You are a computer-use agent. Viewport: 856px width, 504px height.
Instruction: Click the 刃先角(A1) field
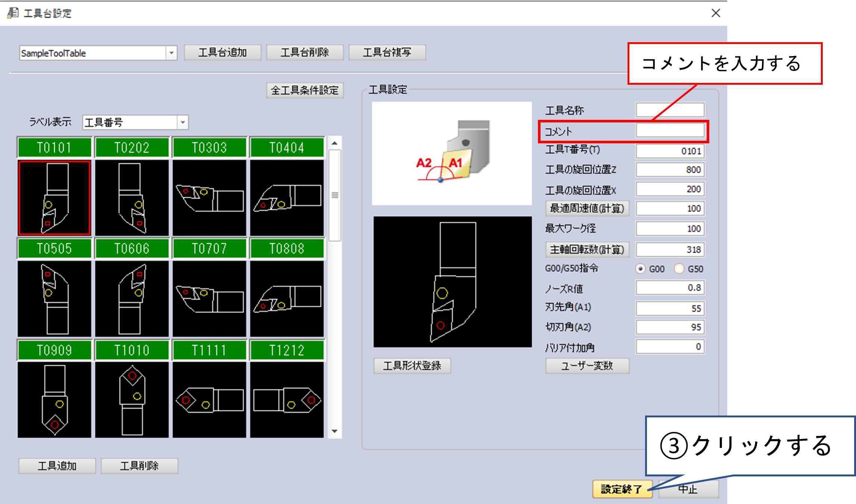coord(670,308)
